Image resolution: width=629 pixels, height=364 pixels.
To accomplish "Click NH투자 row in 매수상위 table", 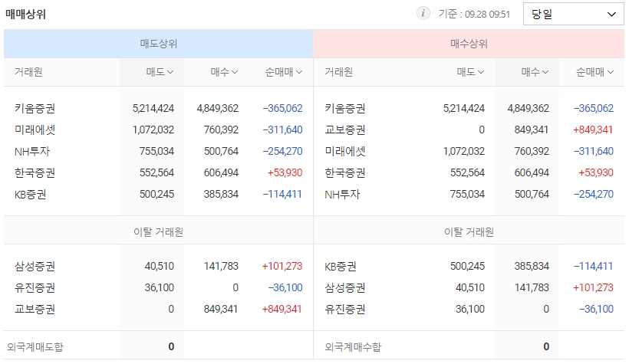I will click(469, 195).
